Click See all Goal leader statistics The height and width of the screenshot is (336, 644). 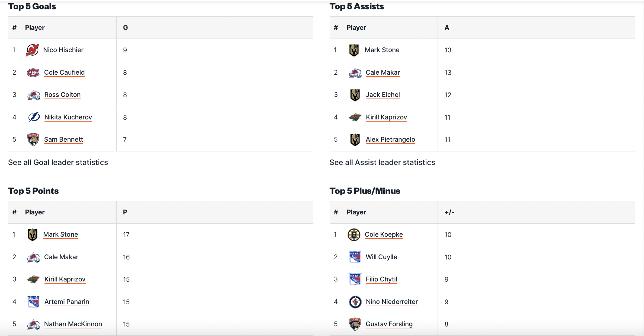(58, 163)
